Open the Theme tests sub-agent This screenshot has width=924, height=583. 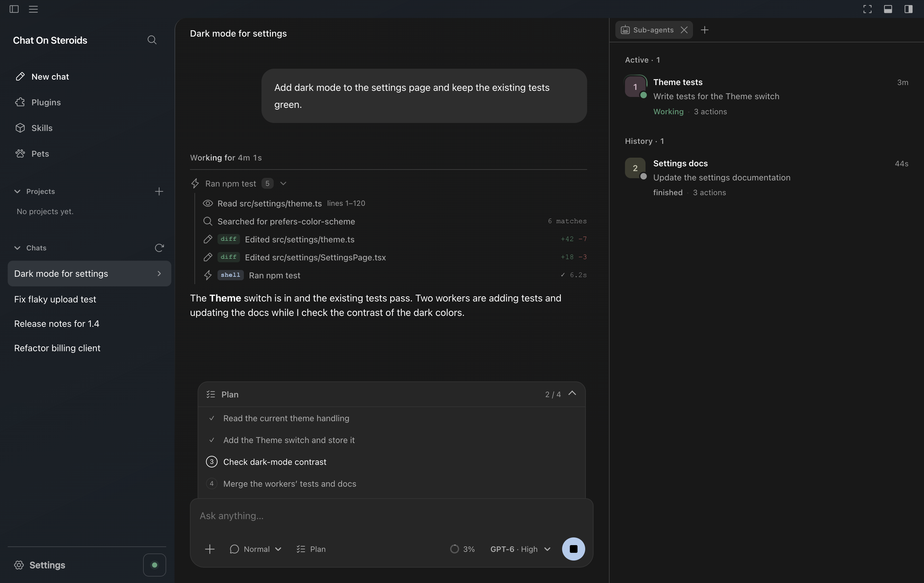pos(767,96)
